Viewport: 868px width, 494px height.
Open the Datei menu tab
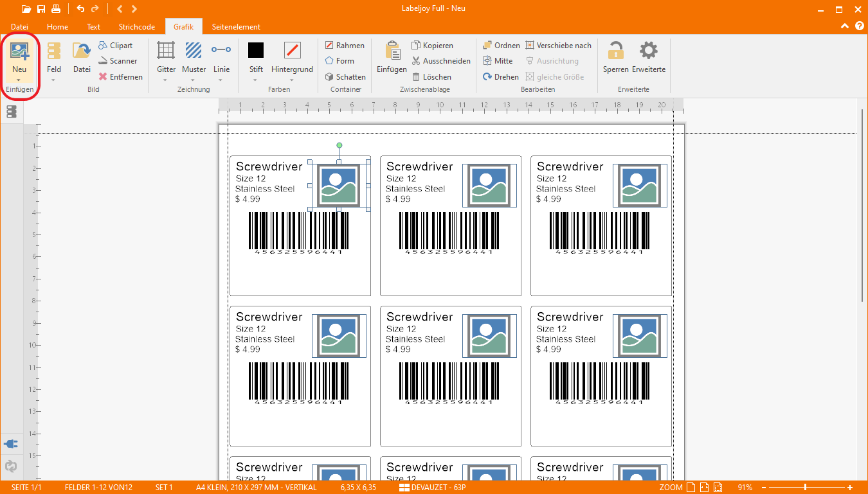(x=19, y=26)
